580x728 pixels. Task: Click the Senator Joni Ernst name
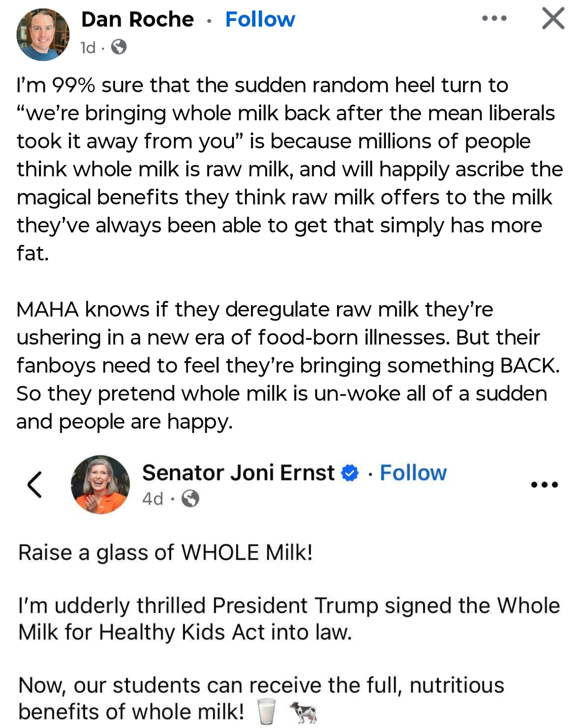click(x=238, y=473)
